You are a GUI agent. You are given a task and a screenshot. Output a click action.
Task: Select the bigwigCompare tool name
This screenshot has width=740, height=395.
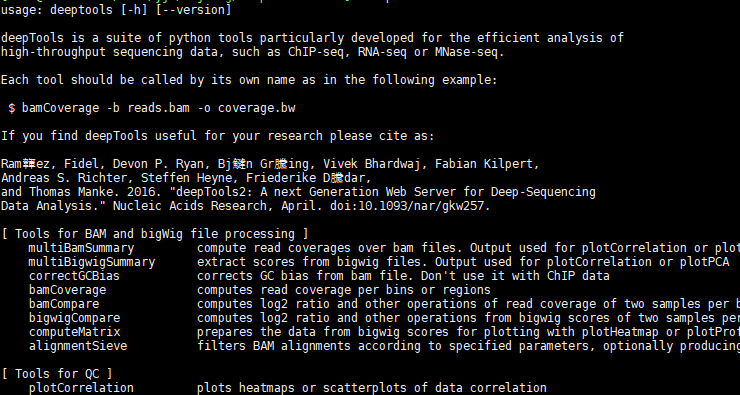click(74, 318)
